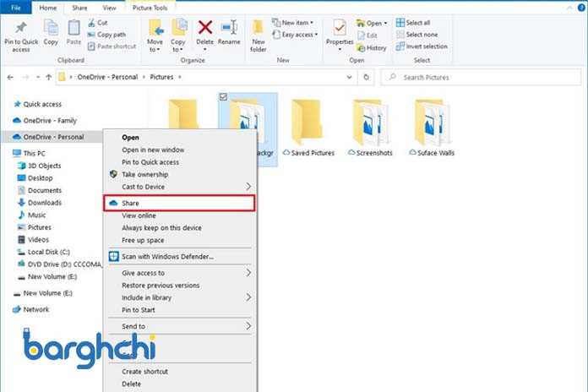Switch to the Share ribbon tab
This screenshot has width=588, height=392.
pyautogui.click(x=79, y=8)
